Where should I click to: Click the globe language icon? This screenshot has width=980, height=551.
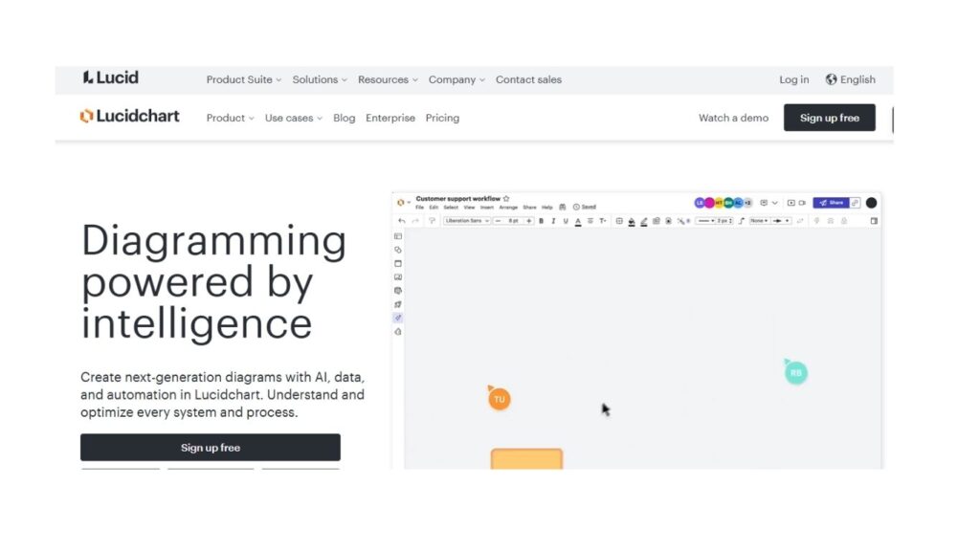(x=831, y=79)
